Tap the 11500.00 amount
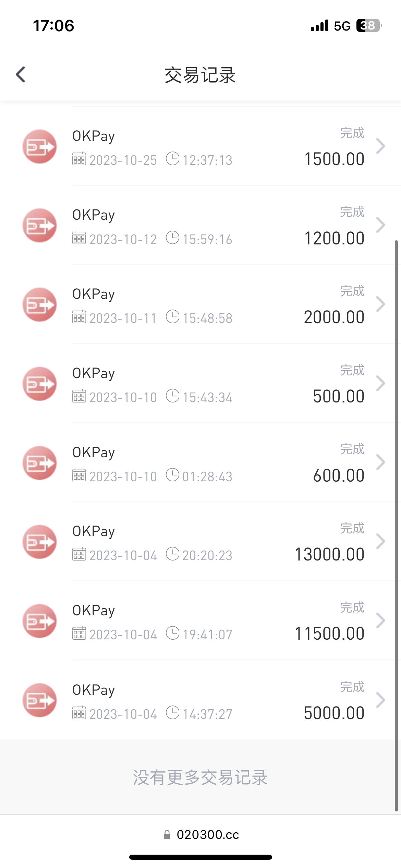Screen dimensions: 401x868 click(329, 634)
